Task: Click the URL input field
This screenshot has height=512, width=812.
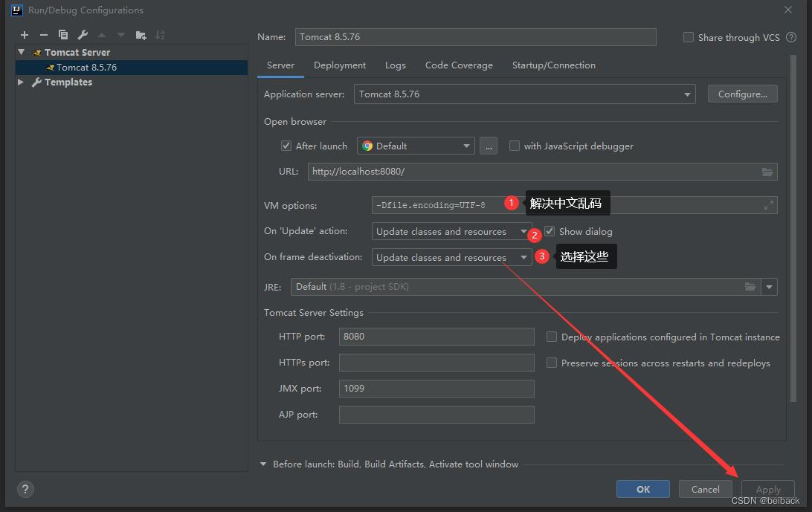Action: [x=542, y=172]
